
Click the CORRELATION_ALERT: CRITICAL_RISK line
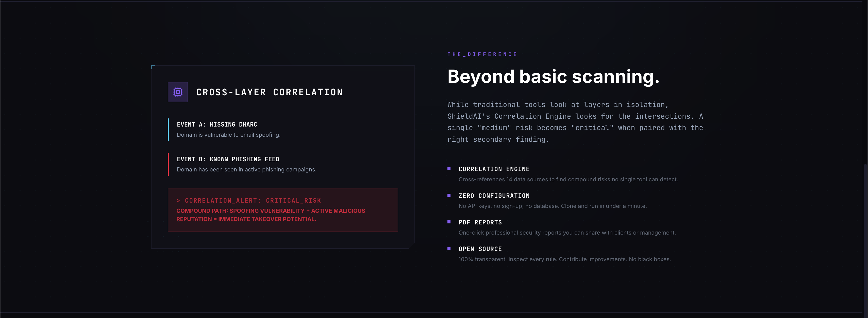pos(249,201)
